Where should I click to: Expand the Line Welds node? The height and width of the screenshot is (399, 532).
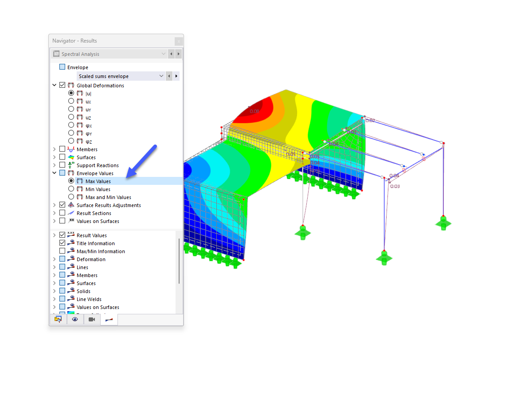coord(54,299)
